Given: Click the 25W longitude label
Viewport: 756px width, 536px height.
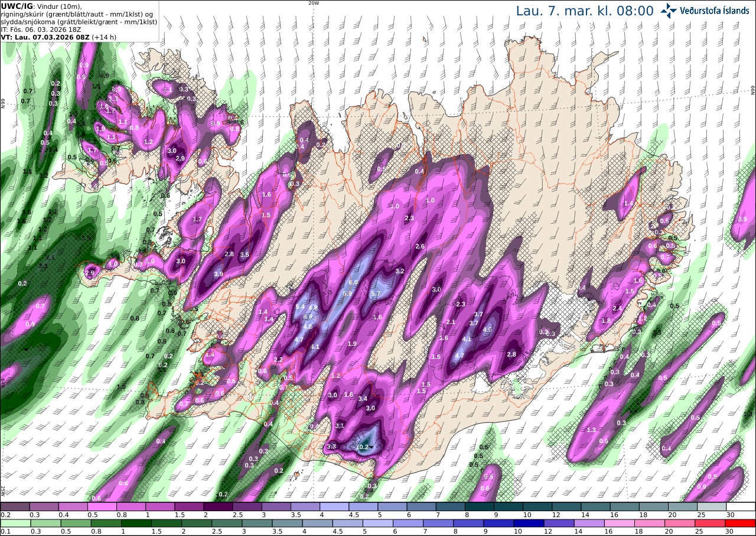Looking at the screenshot, I should [3, 491].
